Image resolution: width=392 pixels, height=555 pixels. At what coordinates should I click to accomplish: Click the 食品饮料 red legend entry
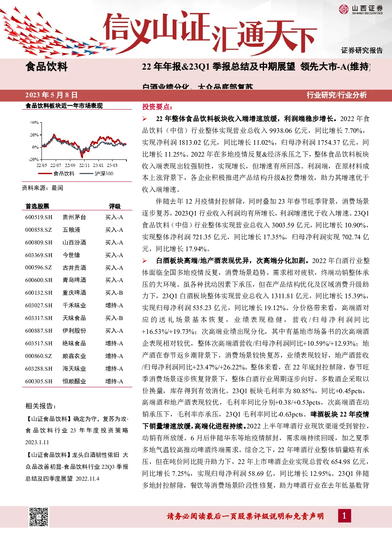(57, 173)
